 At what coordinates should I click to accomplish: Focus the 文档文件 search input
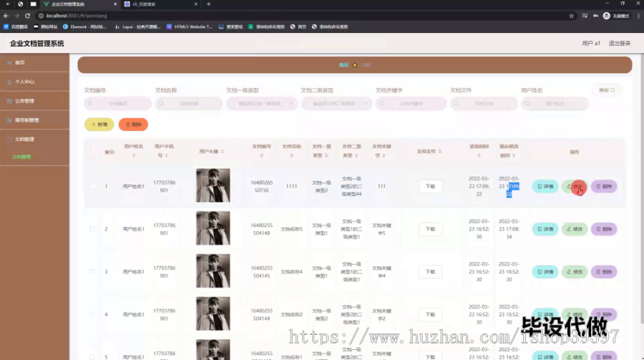pyautogui.click(x=484, y=104)
